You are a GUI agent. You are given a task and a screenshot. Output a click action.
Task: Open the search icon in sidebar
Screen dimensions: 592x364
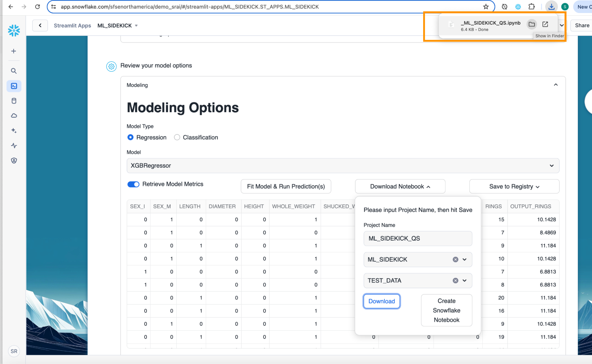(14, 71)
